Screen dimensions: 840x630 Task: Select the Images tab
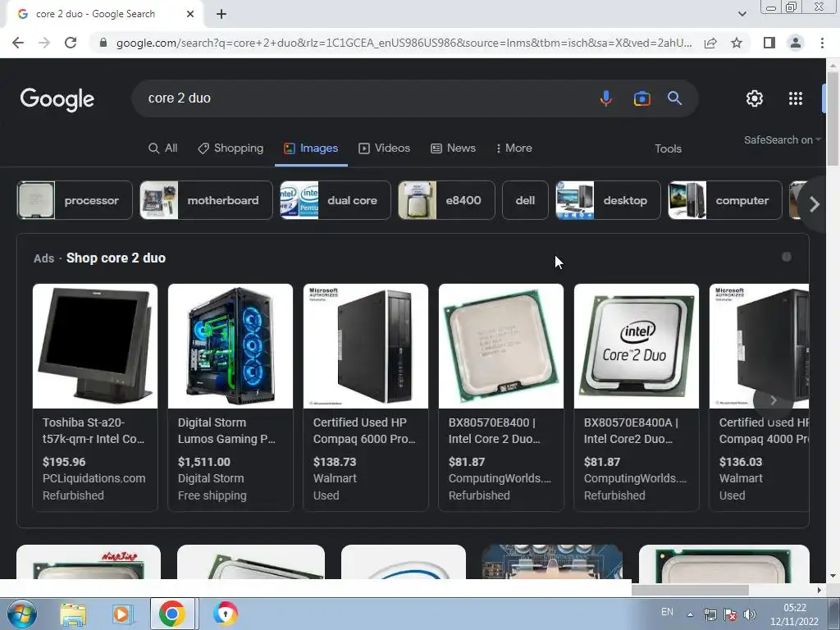pyautogui.click(x=311, y=148)
